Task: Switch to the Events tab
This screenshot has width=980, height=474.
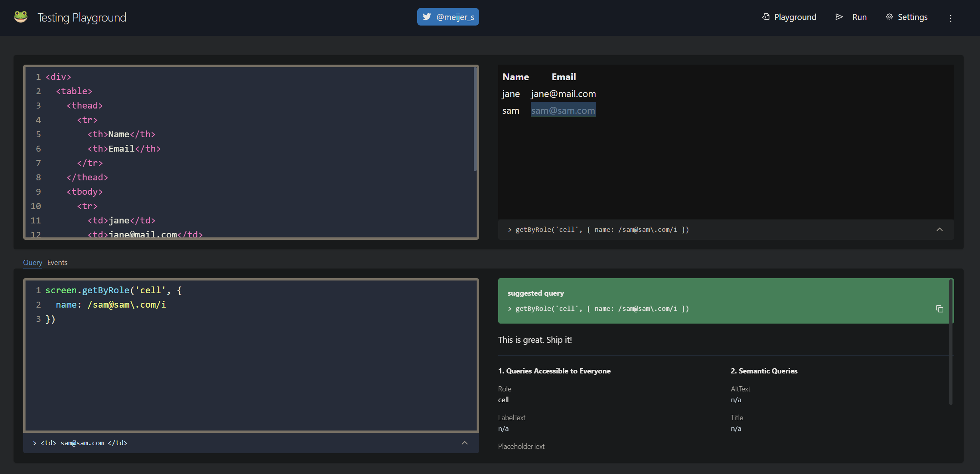Action: pos(57,263)
